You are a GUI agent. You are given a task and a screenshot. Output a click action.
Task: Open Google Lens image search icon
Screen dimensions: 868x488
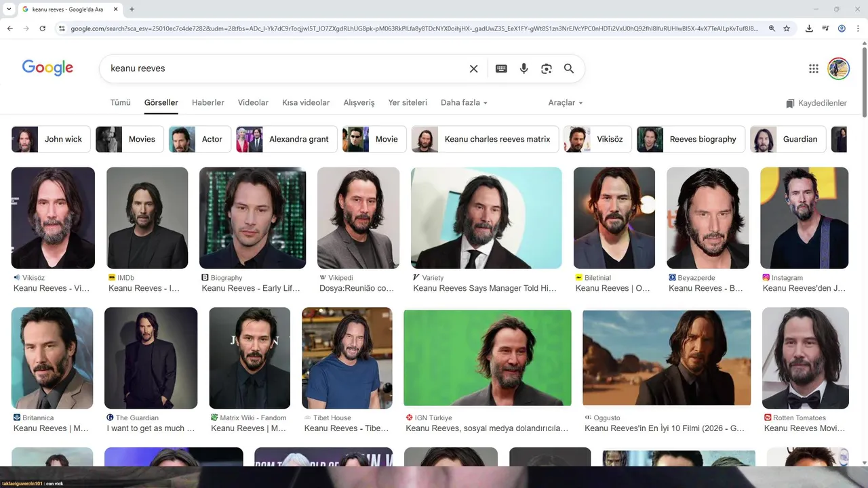pyautogui.click(x=547, y=68)
